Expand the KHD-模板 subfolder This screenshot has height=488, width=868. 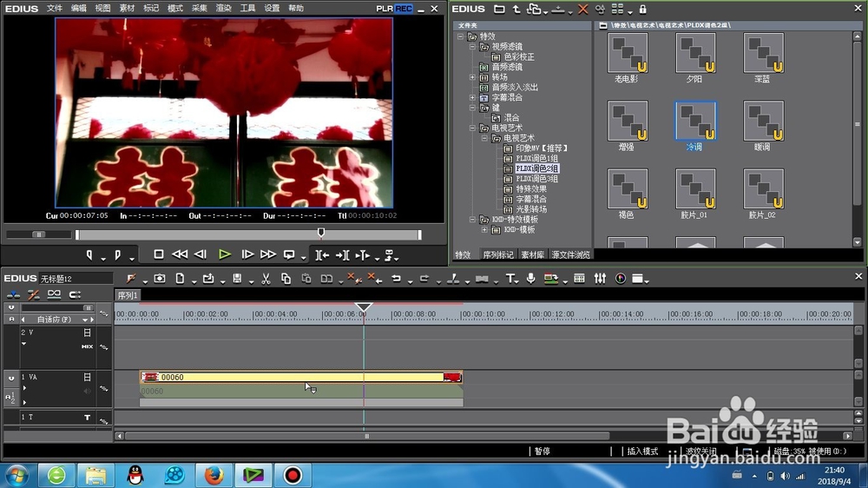coord(484,230)
